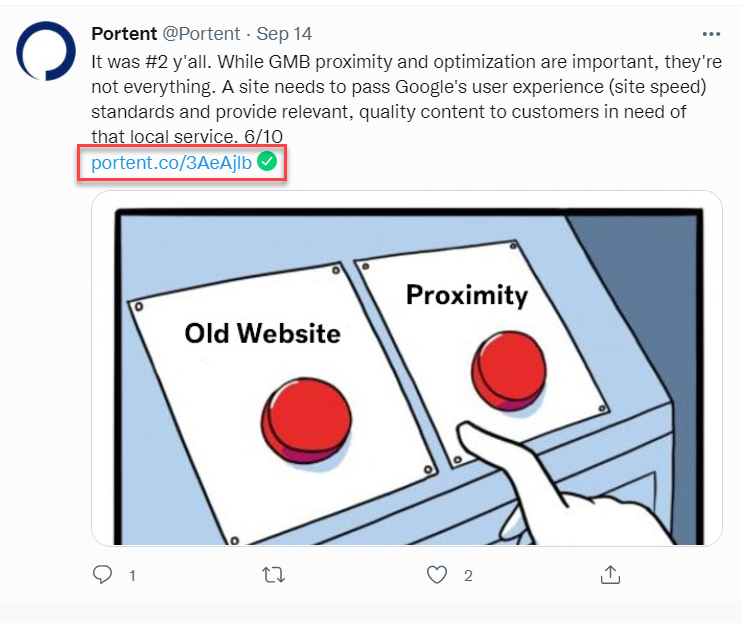Open Portent's circular profile avatar

click(x=46, y=53)
